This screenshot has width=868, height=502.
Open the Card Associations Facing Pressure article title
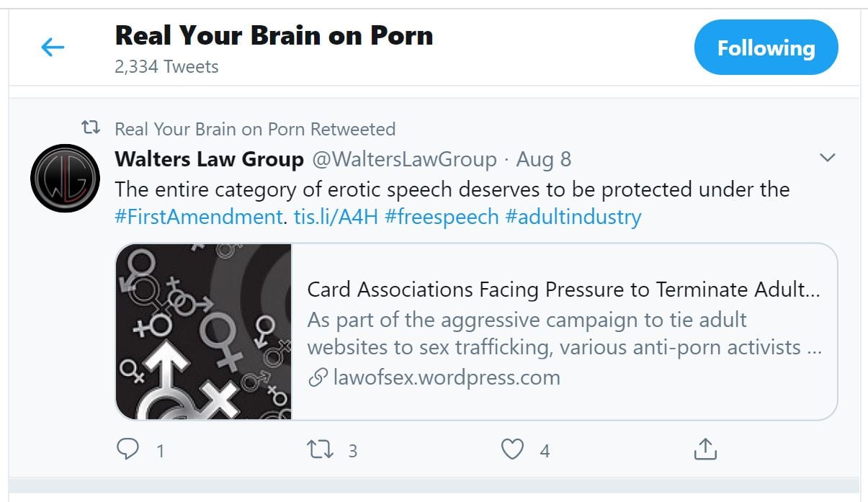563,290
